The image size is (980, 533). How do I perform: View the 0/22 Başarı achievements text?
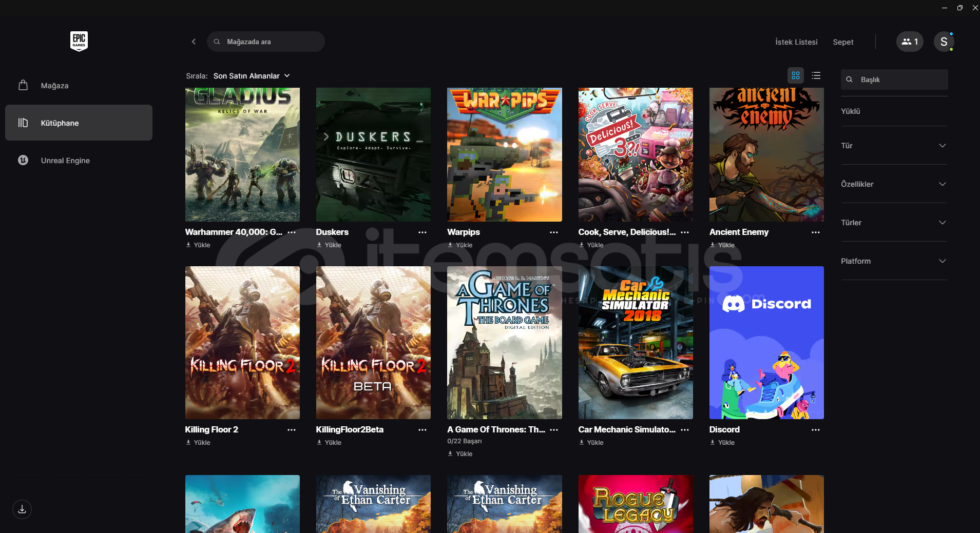point(465,441)
